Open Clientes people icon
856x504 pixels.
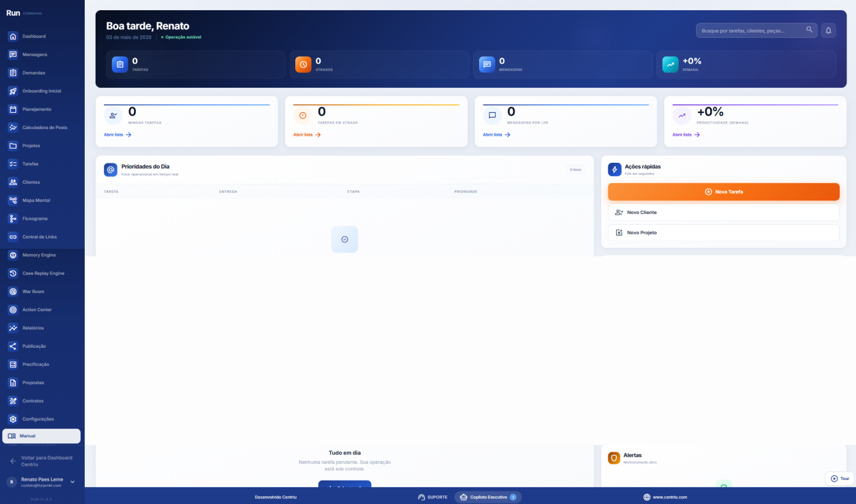pos(13,182)
